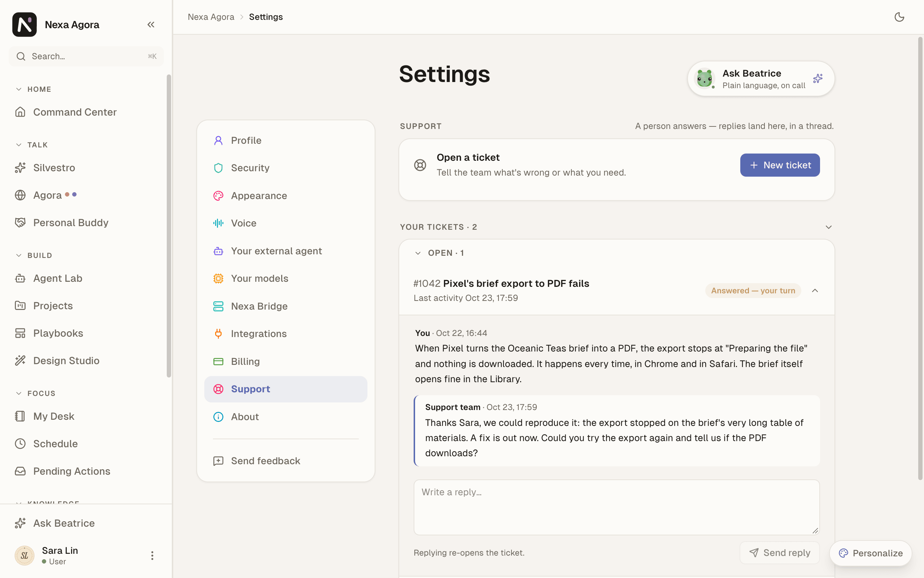Open Schedule in the sidebar
The width and height of the screenshot is (924, 578).
click(86, 444)
